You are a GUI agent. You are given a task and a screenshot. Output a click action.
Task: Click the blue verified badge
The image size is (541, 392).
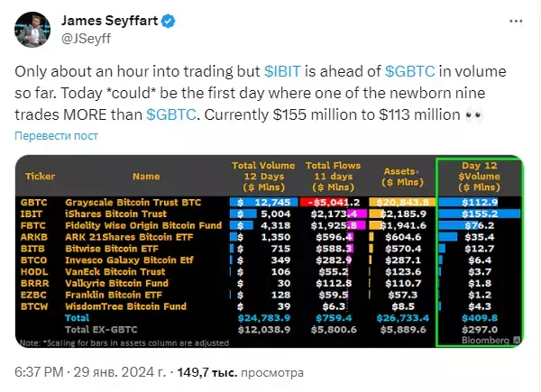pyautogui.click(x=168, y=22)
